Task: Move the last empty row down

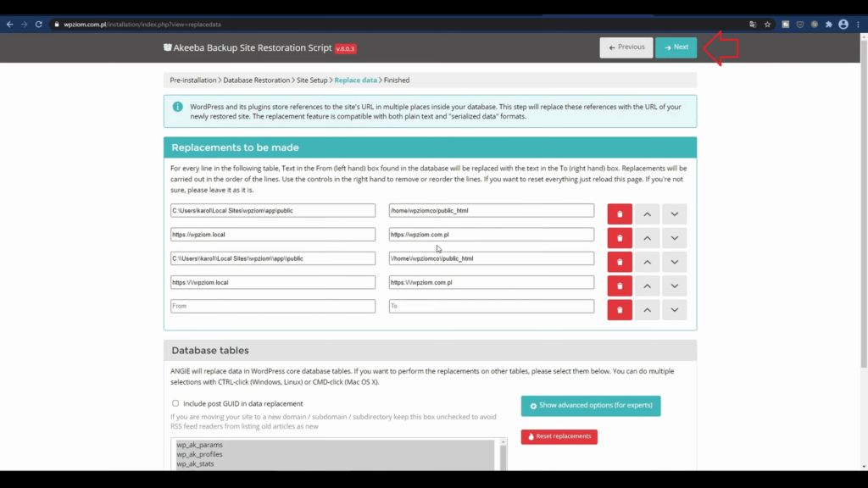Action: pos(674,310)
